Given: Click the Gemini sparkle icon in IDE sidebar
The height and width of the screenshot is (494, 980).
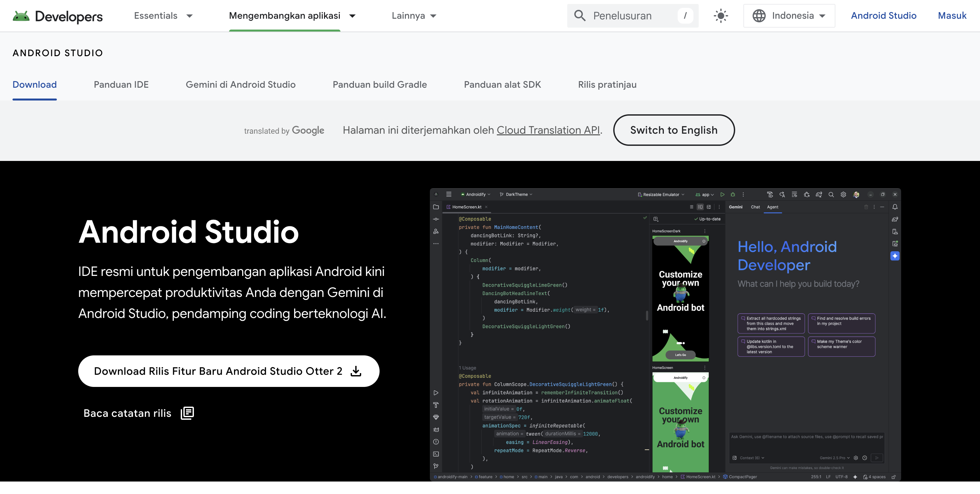Looking at the screenshot, I should click(895, 256).
